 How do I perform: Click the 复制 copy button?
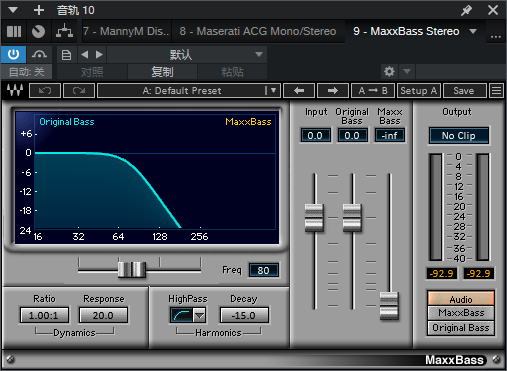[x=162, y=72]
